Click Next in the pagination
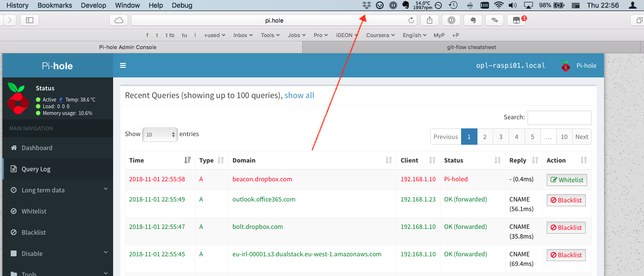This screenshot has height=276, width=644. pos(581,137)
